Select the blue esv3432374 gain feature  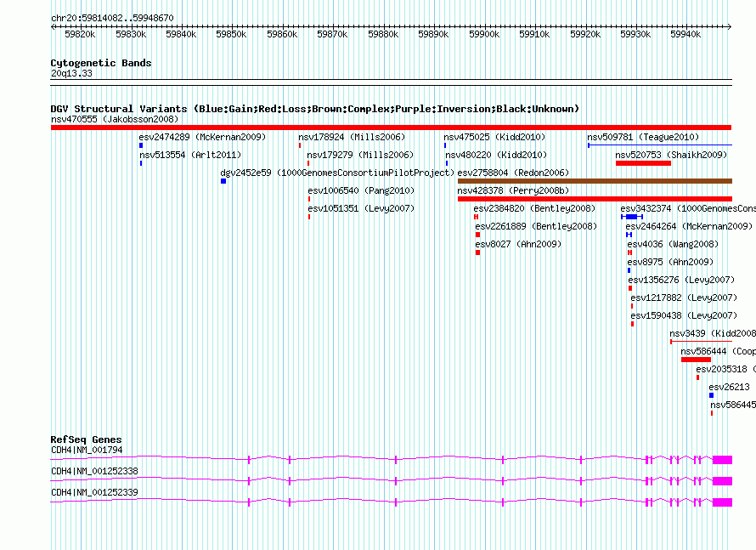click(x=632, y=217)
